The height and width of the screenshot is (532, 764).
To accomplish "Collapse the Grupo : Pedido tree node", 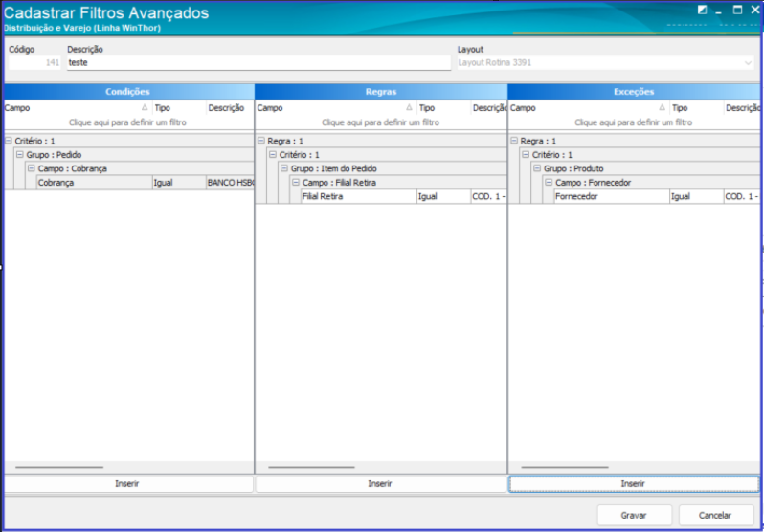I will click(19, 154).
